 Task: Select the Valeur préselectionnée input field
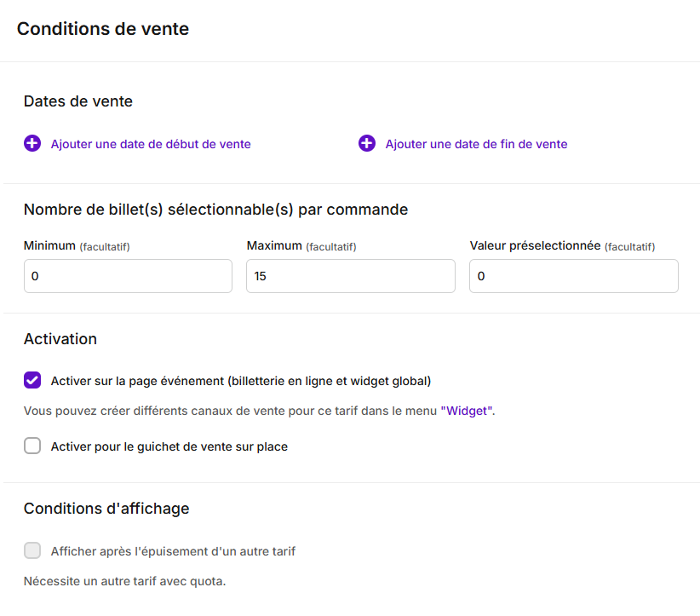coord(574,276)
